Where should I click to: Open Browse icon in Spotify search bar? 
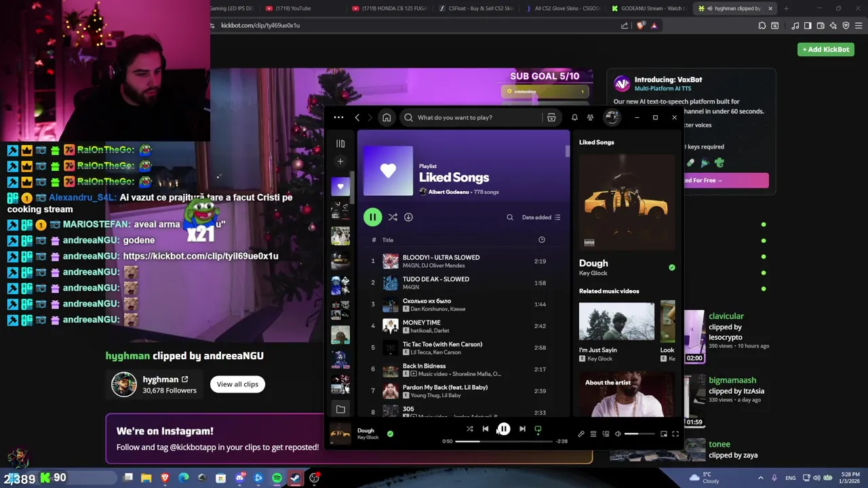(551, 117)
